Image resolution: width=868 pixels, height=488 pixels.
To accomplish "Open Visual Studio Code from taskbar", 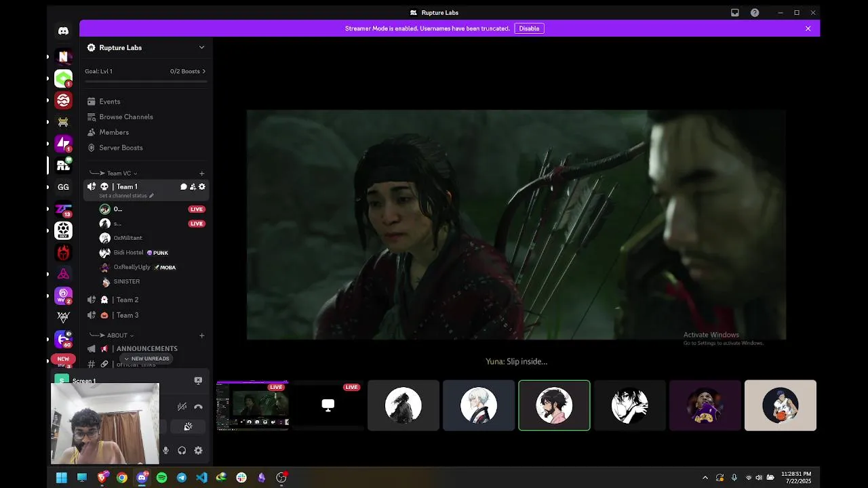I will coord(201,478).
